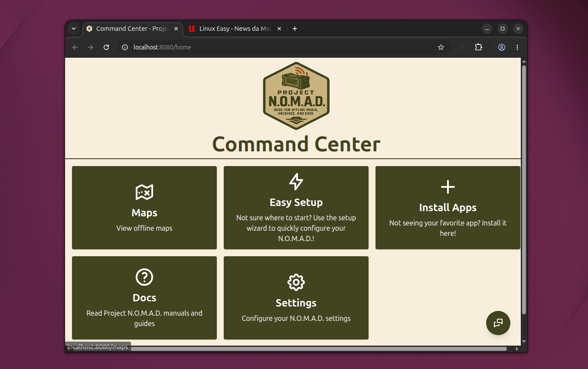Click the Install Apps plus icon
This screenshot has width=588, height=369.
pos(448,187)
